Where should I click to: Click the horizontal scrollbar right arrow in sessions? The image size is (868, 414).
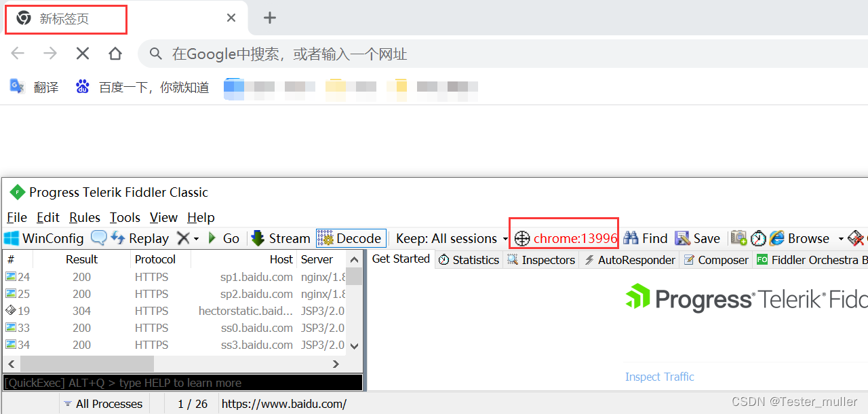(336, 364)
